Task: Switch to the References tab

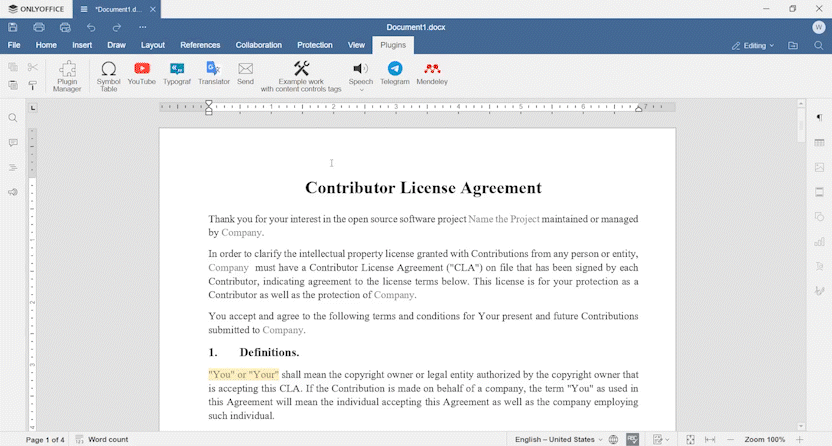Action: pos(200,45)
